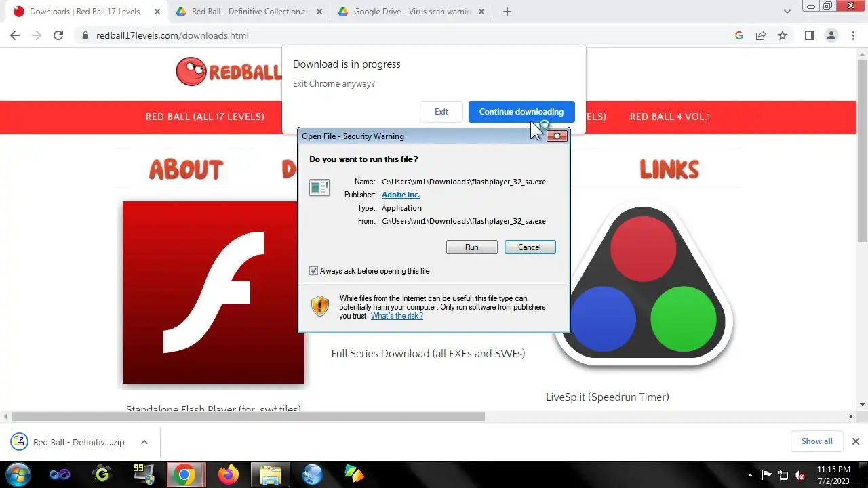868x488 pixels.
Task: Open the green G taskbar app
Action: pyautogui.click(x=102, y=474)
